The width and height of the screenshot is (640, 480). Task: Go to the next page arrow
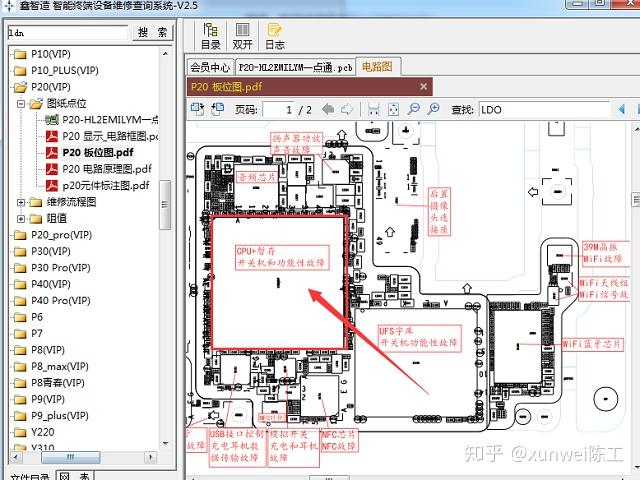coord(347,109)
